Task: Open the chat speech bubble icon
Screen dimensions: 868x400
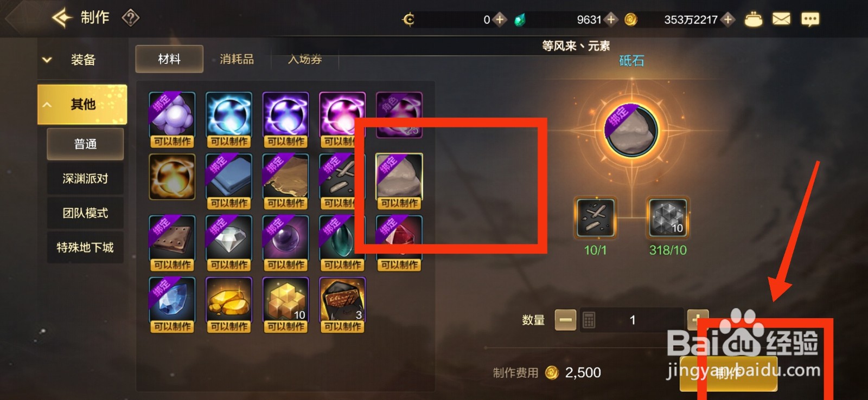Action: 810,20
